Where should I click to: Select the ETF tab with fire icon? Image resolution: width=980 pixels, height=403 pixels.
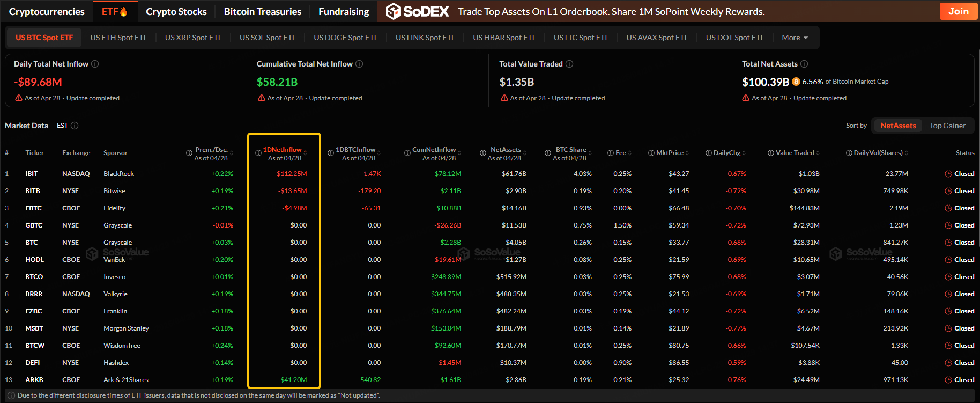[115, 11]
